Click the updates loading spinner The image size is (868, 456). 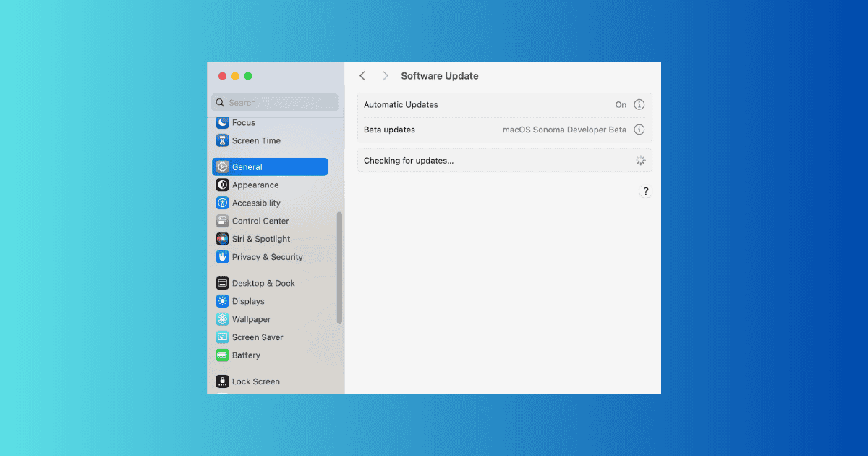pos(640,161)
